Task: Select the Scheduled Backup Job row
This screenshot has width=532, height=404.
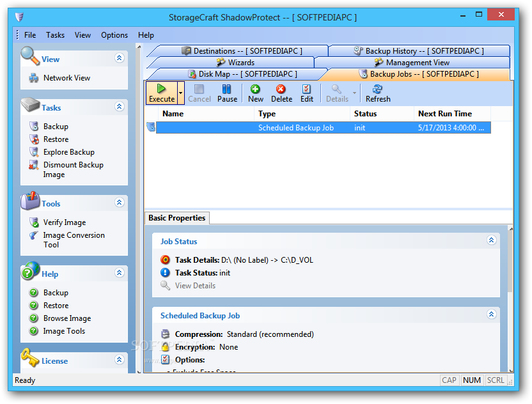Action: 324,128
